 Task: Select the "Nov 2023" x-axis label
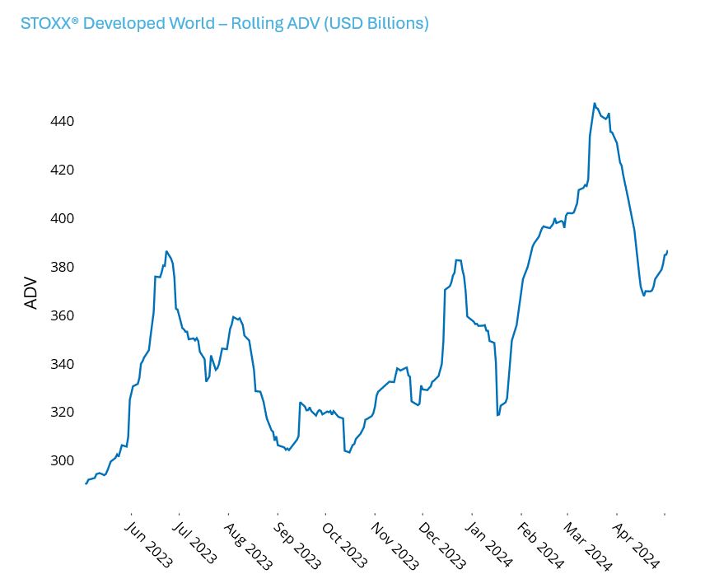point(395,546)
